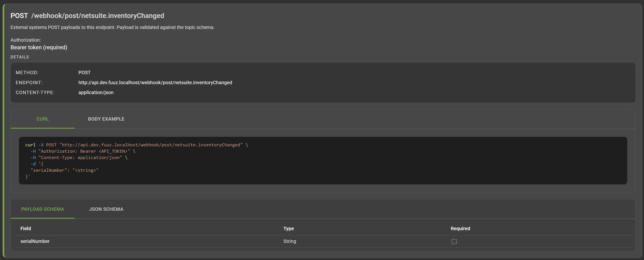Click the Field column header
This screenshot has height=260, width=644.
pyautogui.click(x=26, y=229)
